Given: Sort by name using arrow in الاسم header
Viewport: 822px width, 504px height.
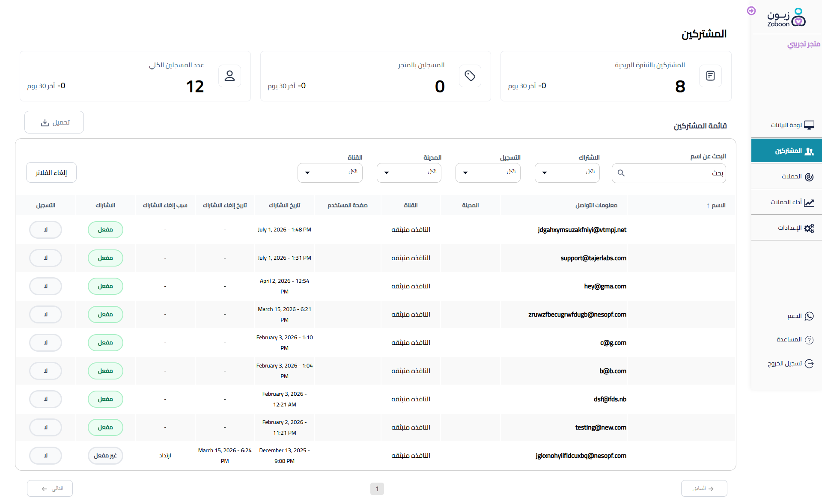Looking at the screenshot, I should tap(709, 206).
